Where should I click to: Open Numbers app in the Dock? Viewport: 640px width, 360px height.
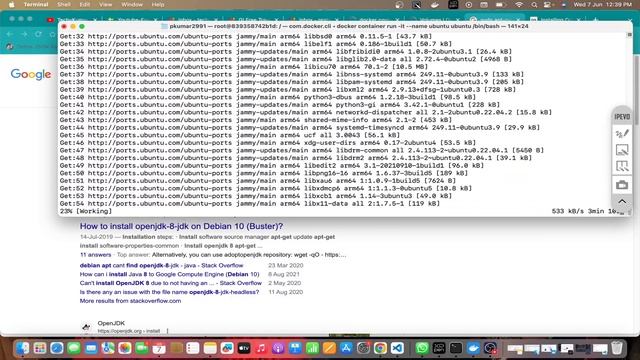[312, 348]
